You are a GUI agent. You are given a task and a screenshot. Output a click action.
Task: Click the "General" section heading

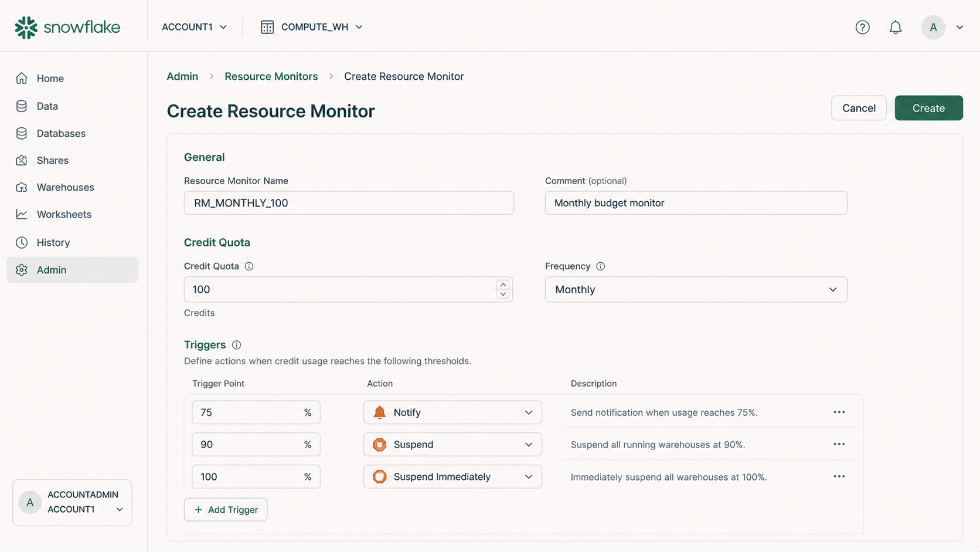pos(204,157)
